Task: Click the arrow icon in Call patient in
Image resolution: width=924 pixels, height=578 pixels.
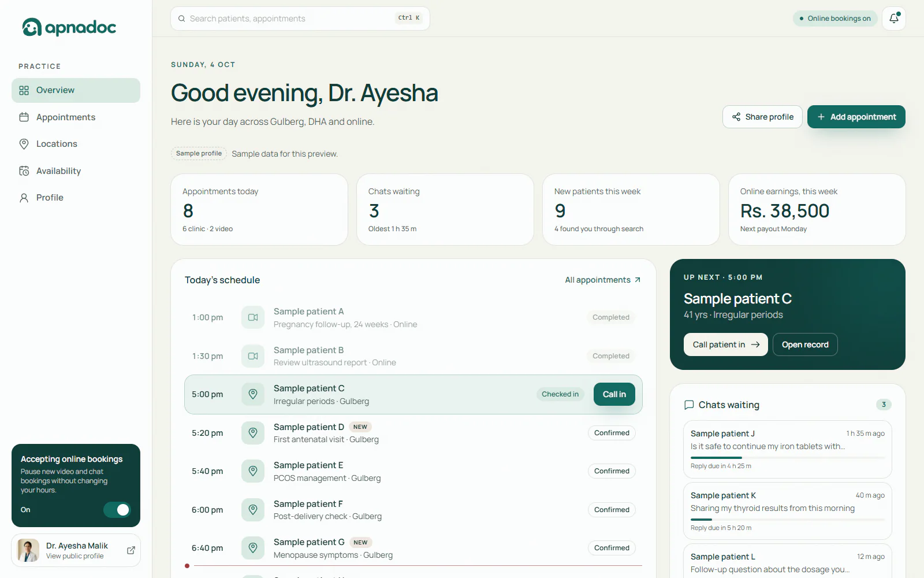Action: coord(755,344)
